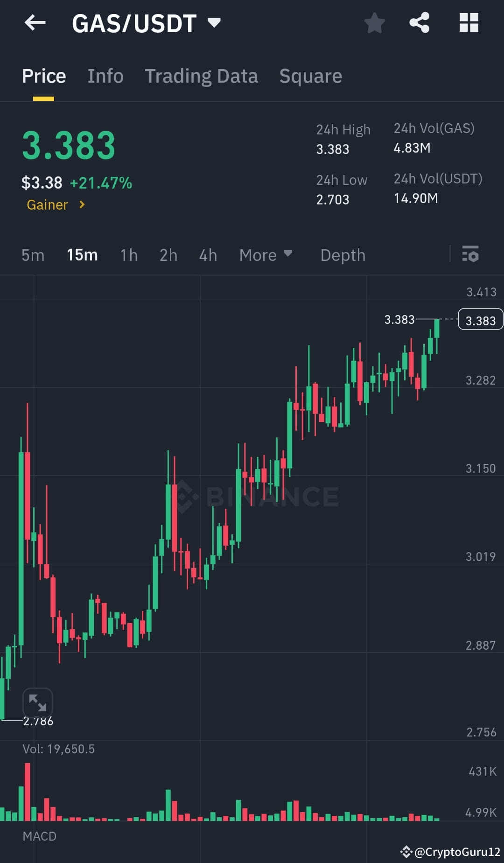Open the MACD indicator panel
The width and height of the screenshot is (504, 863).
pyautogui.click(x=40, y=835)
